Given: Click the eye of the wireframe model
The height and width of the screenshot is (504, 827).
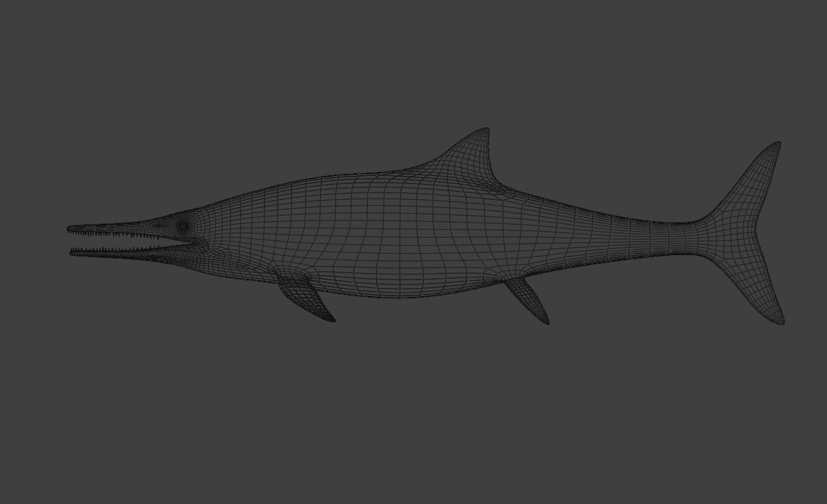Looking at the screenshot, I should point(183,227).
